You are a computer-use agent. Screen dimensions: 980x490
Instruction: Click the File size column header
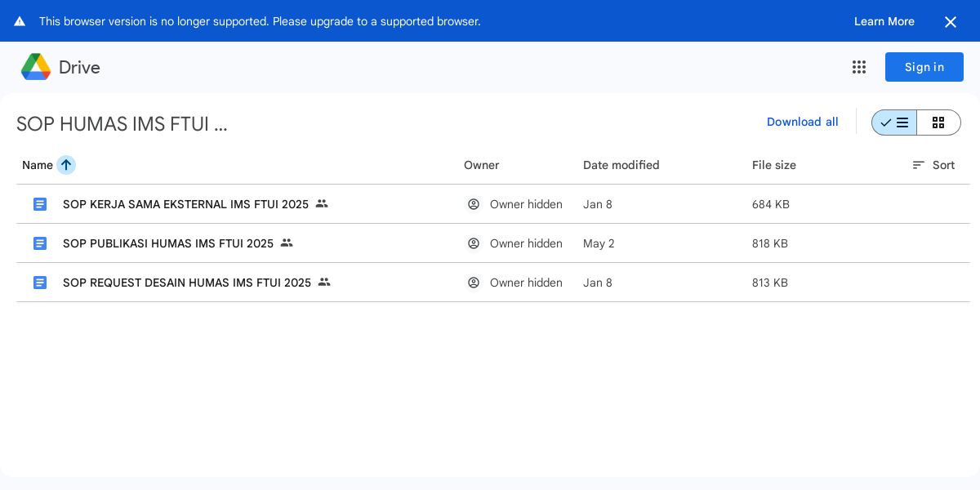(x=773, y=165)
